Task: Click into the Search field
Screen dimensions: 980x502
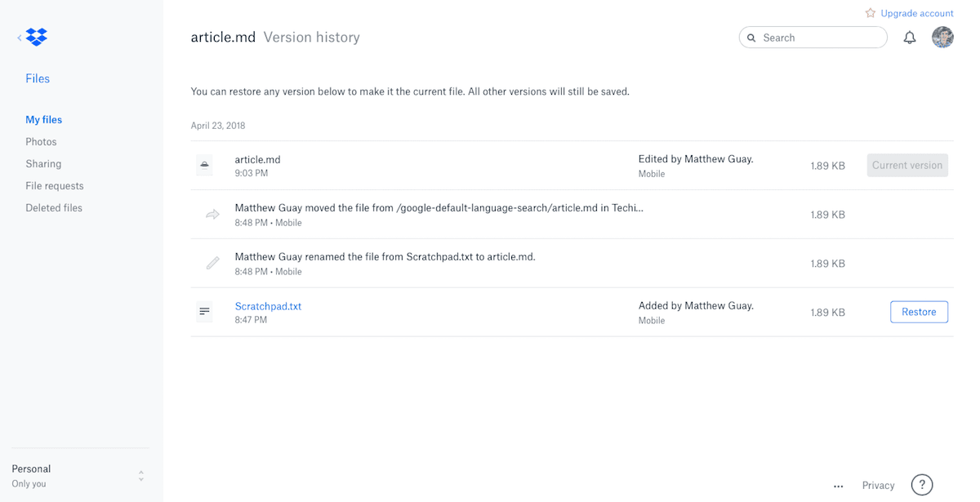Action: [x=813, y=38]
